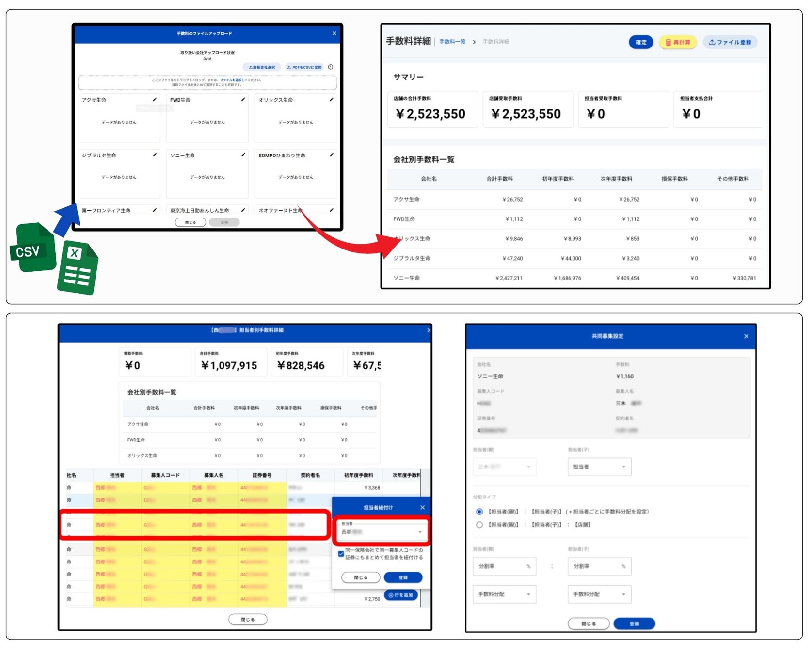Click ジブラルタ生命 row in 手数料詳細 table
Image resolution: width=812 pixels, height=654 pixels.
574,258
